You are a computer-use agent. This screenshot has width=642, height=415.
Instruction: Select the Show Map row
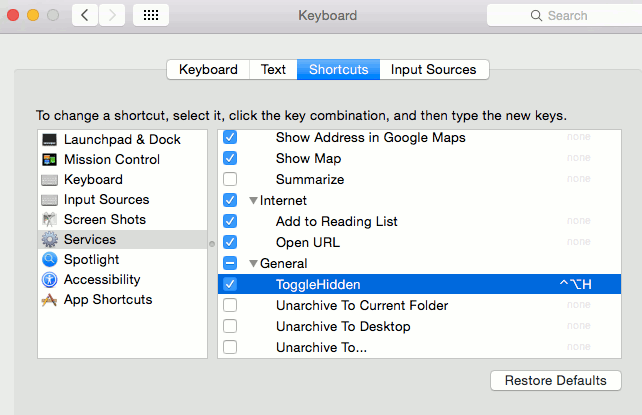[x=419, y=158]
